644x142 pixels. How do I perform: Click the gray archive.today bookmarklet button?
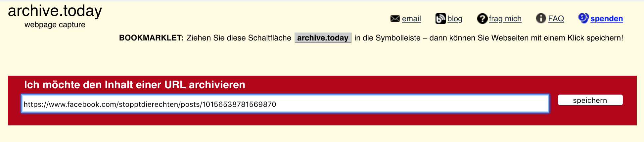coord(323,38)
